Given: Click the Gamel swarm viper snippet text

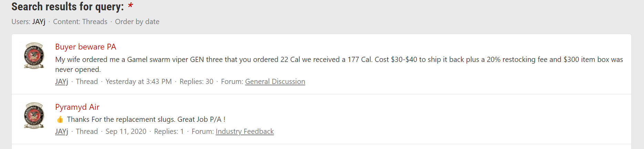Looking at the screenshot, I should point(339,64).
